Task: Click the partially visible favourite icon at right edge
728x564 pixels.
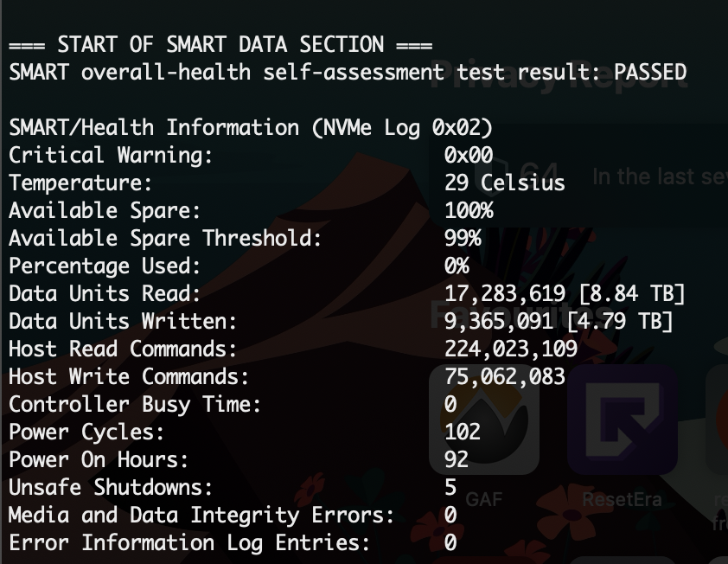Action: coord(717,420)
